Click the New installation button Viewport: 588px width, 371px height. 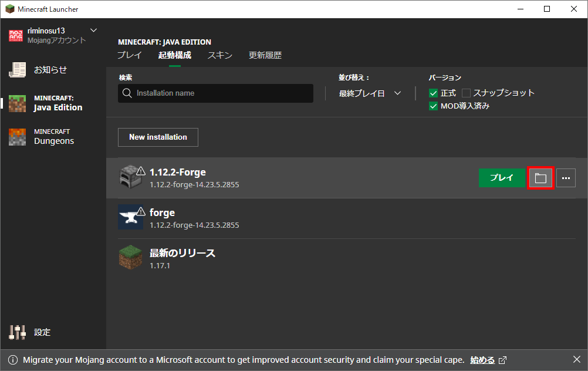click(157, 137)
